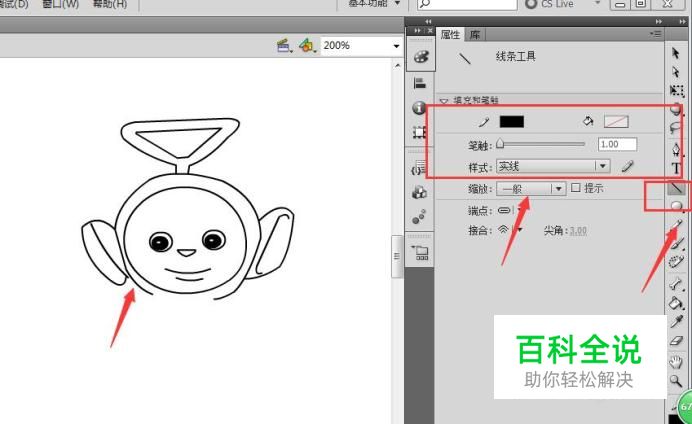
Task: Open the Info panel icon
Action: point(419,108)
